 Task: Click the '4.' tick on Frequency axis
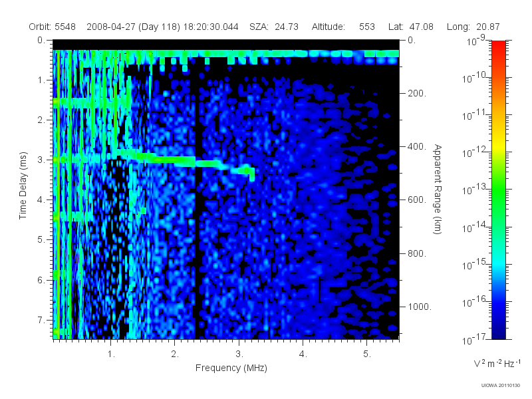303,354
